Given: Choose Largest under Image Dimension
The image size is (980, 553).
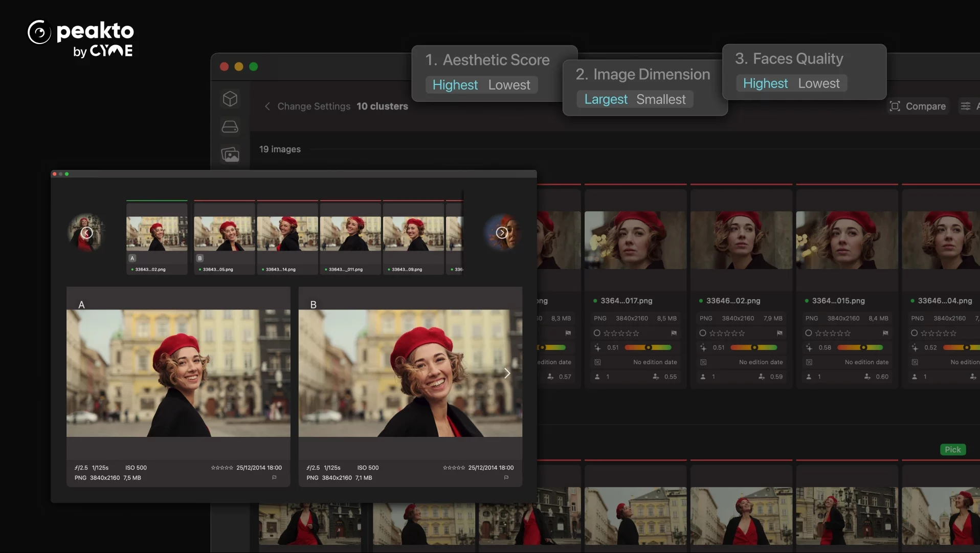Looking at the screenshot, I should pos(606,99).
